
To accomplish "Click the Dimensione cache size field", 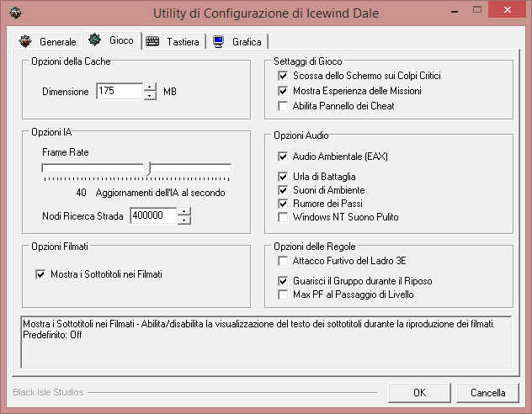I will pyautogui.click(x=120, y=91).
